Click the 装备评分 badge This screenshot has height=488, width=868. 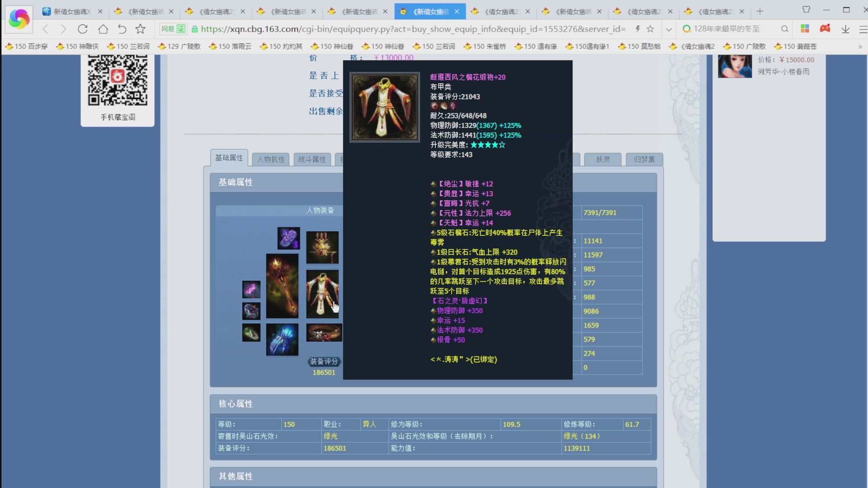(324, 361)
